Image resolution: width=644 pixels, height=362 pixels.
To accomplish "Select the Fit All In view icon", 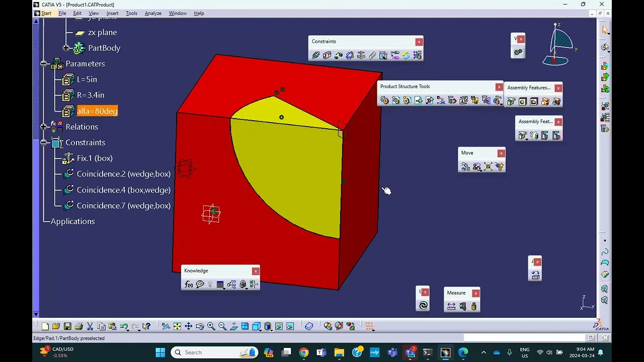I will (x=177, y=326).
